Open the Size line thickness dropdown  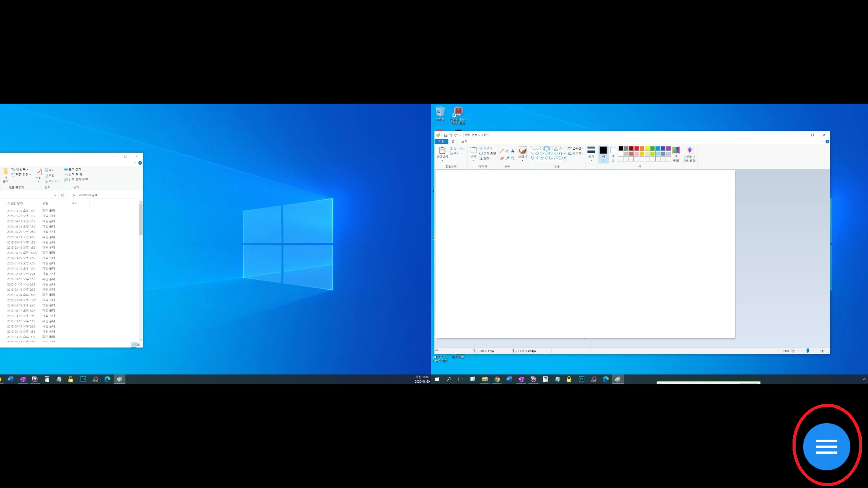point(591,154)
